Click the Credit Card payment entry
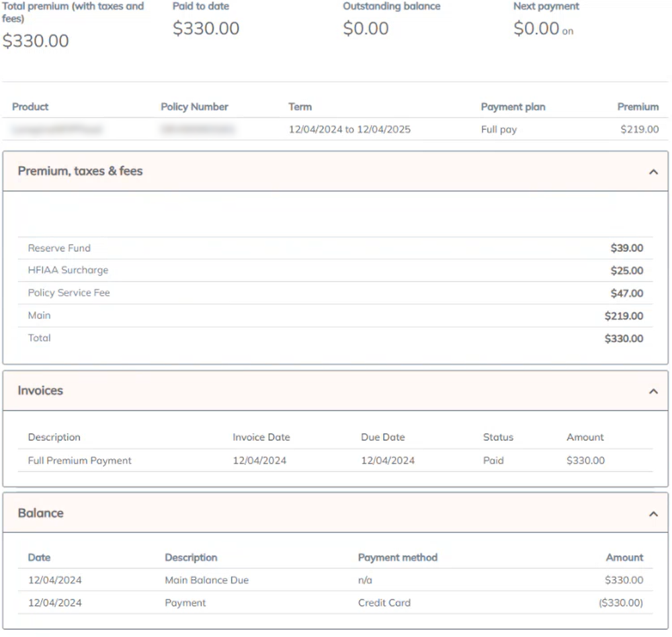The height and width of the screenshot is (637, 672). pyautogui.click(x=384, y=603)
